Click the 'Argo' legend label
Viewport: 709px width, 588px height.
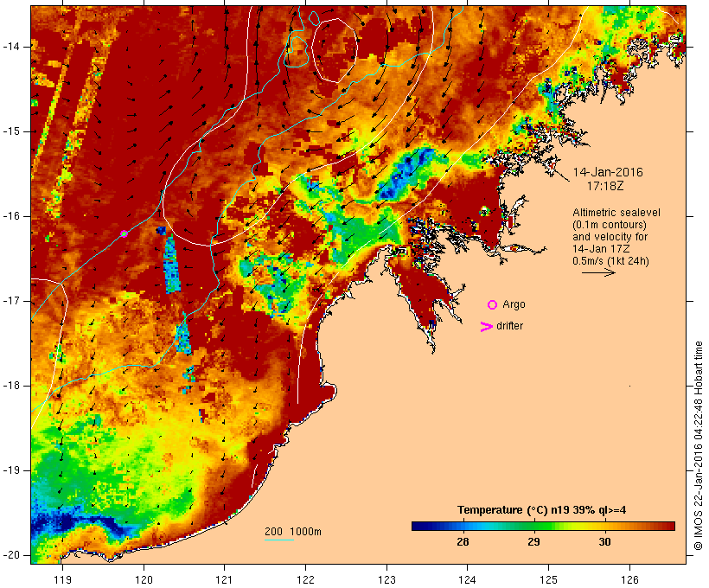coord(514,304)
